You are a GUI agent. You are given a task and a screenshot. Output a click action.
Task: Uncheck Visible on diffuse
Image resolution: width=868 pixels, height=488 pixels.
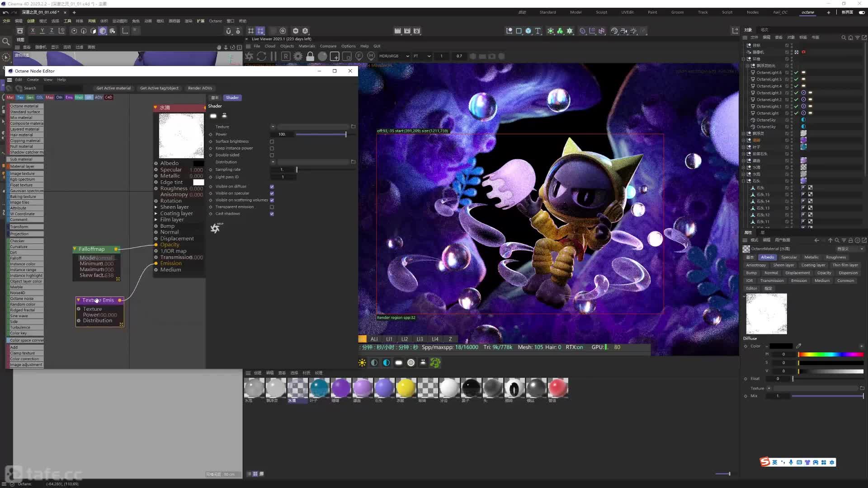(x=272, y=187)
